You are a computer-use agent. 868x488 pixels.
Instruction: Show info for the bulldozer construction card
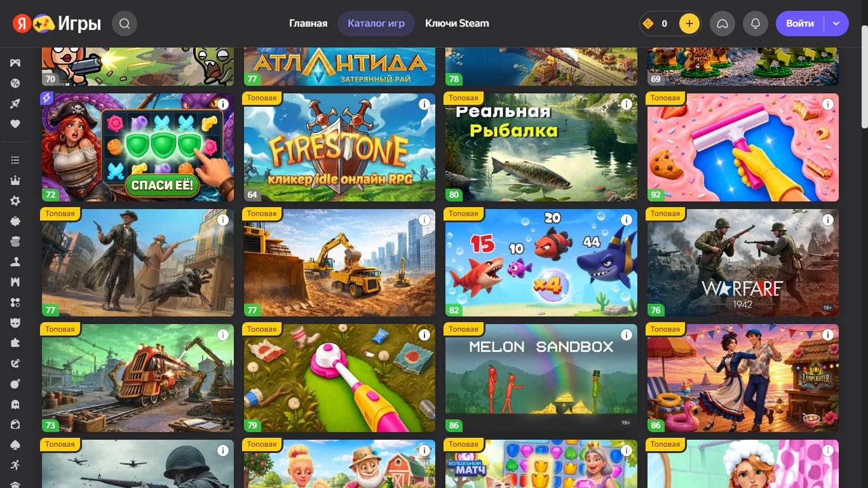click(424, 220)
